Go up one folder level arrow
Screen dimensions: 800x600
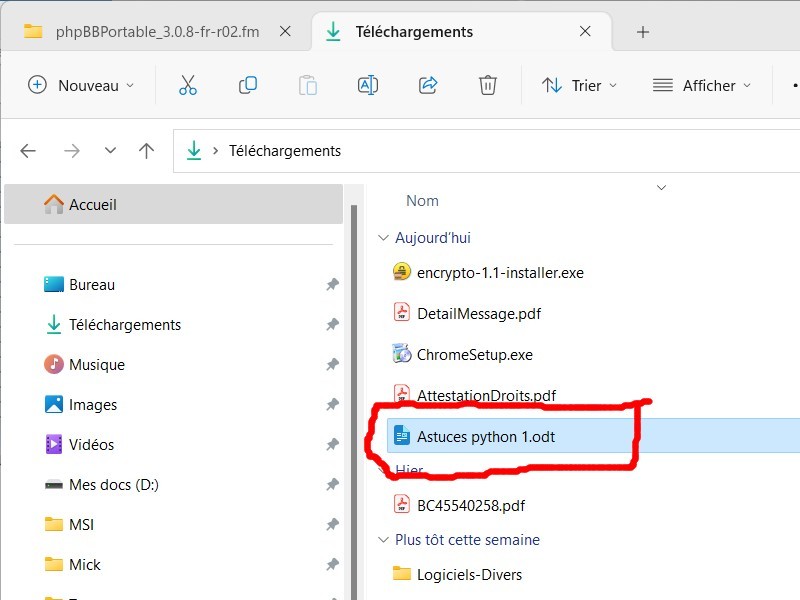[147, 151]
